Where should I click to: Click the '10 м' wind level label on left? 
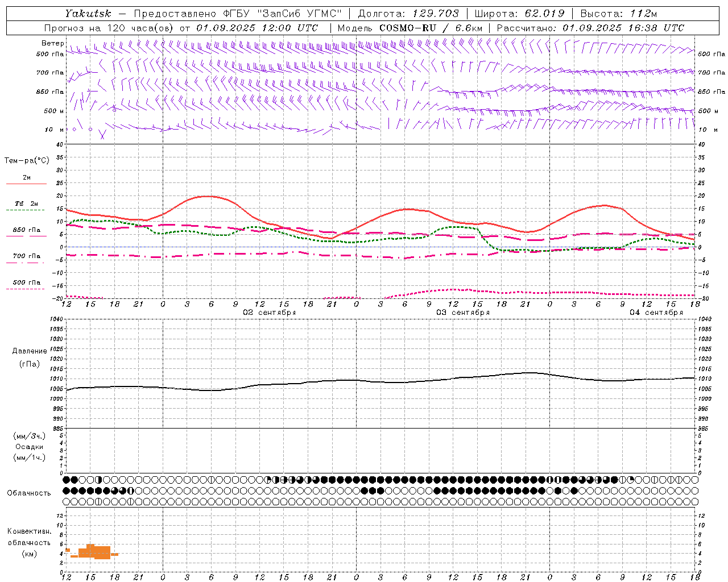pos(55,130)
